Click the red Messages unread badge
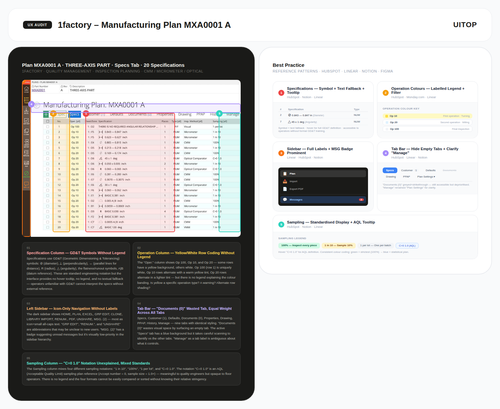The height and width of the screenshot is (409, 500). (361, 200)
